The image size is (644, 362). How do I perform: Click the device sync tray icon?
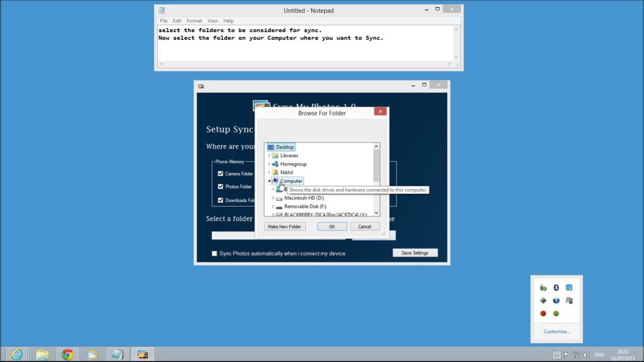(569, 300)
